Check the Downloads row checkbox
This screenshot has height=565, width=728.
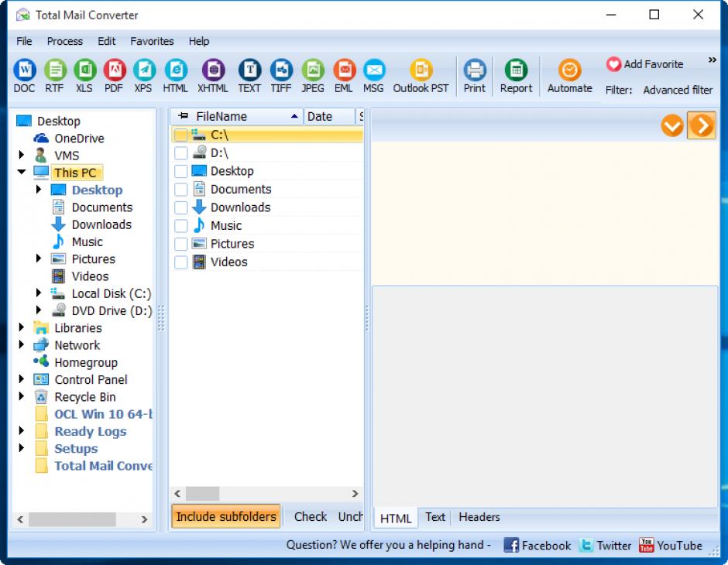coord(180,207)
